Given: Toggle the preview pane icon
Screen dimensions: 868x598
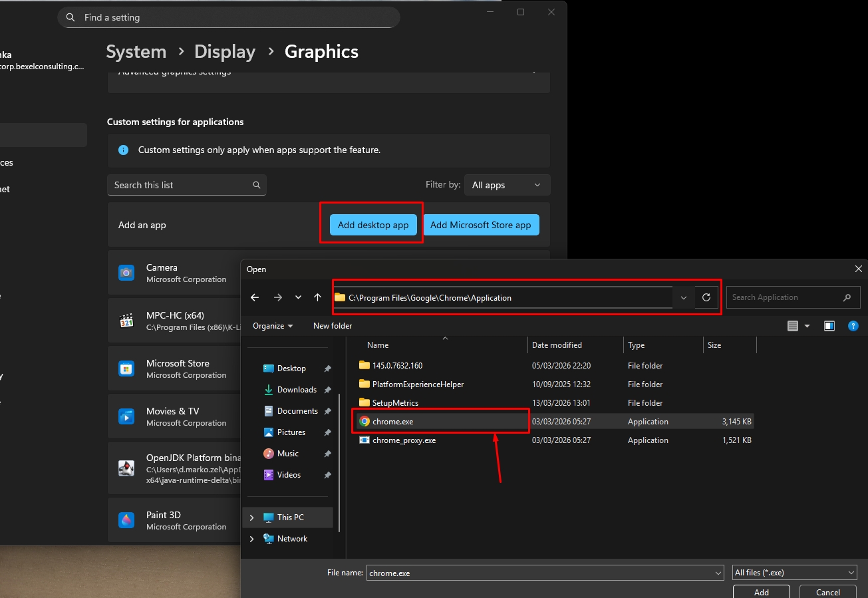Looking at the screenshot, I should (829, 326).
